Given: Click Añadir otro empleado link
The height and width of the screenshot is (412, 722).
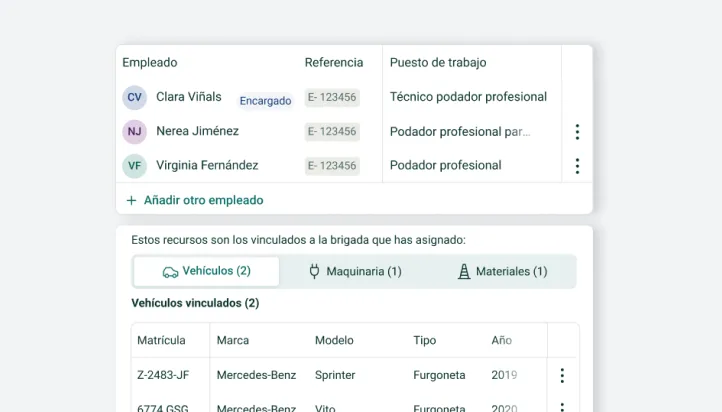Looking at the screenshot, I should click(204, 200).
